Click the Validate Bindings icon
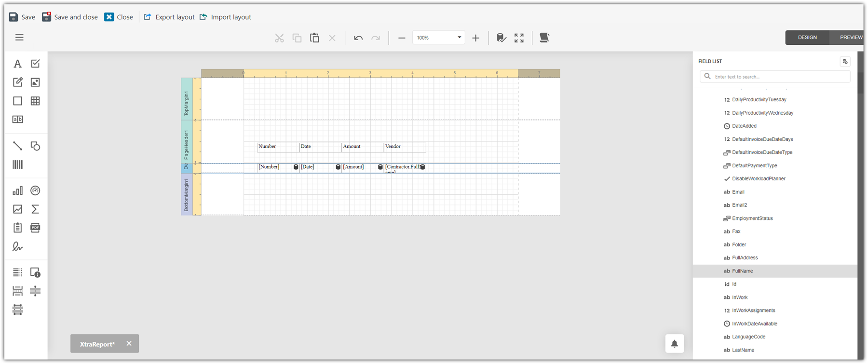868x364 pixels. (x=502, y=38)
